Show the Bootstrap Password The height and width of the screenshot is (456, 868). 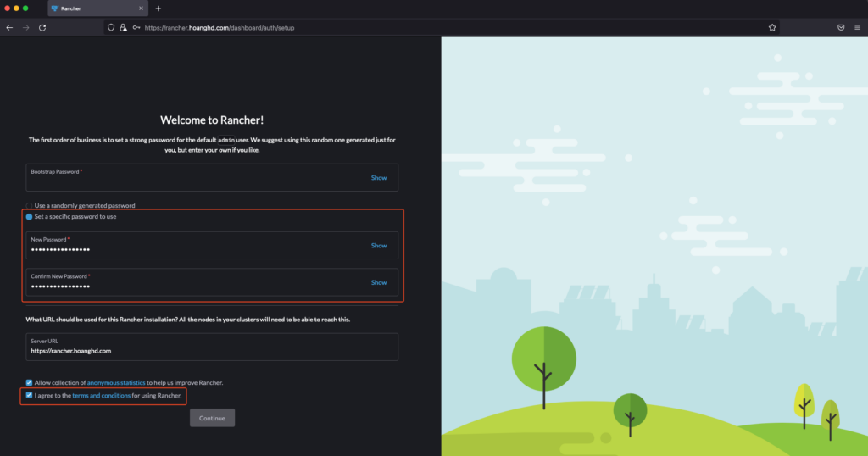[x=379, y=178]
